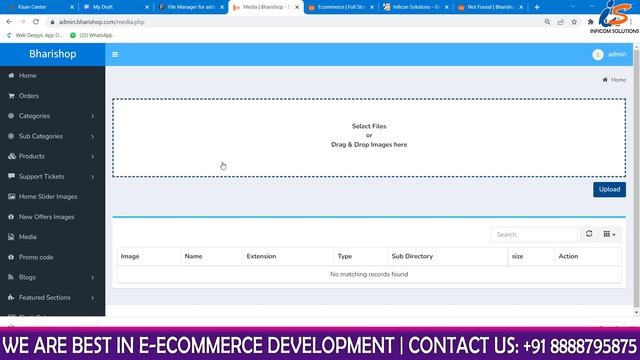Click the browser address bar

(294, 22)
